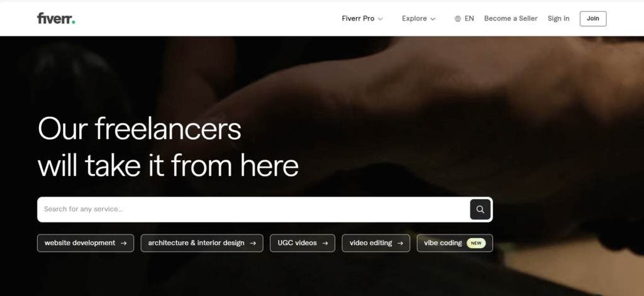Click the arrow in architecture & interior design chip
This screenshot has height=296, width=644.
pyautogui.click(x=253, y=243)
